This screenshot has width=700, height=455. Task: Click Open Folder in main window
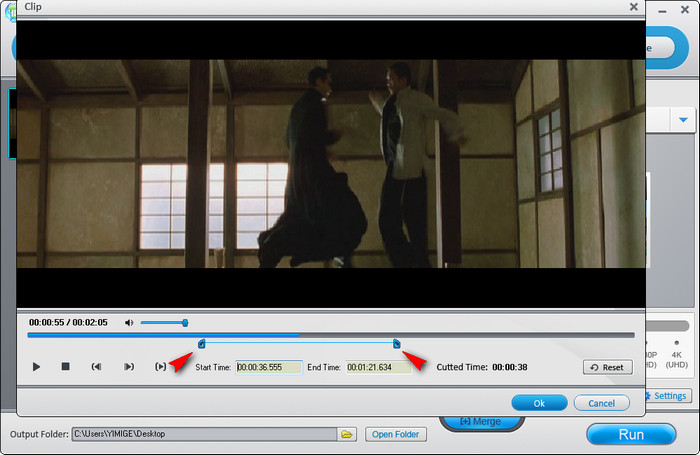click(396, 434)
